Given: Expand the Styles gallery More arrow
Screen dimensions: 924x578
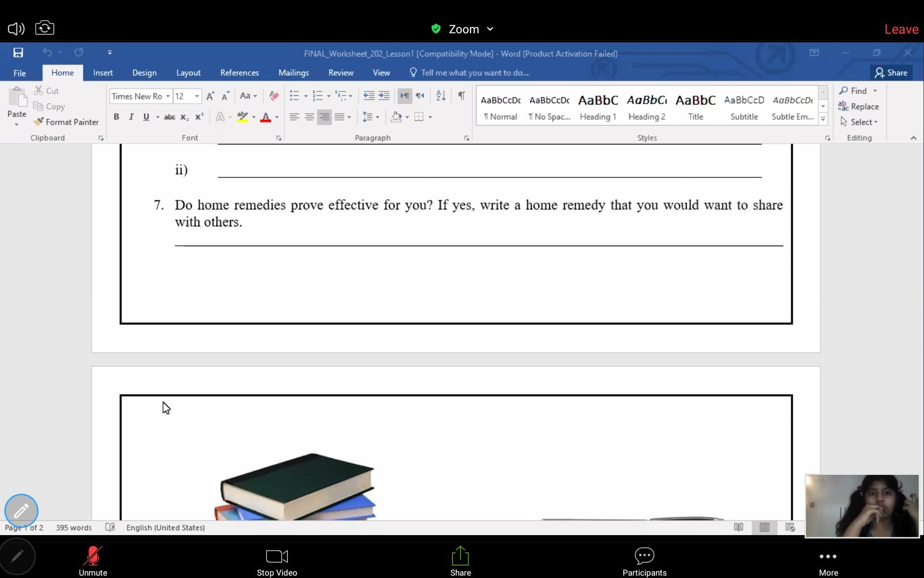Looking at the screenshot, I should pyautogui.click(x=823, y=118).
